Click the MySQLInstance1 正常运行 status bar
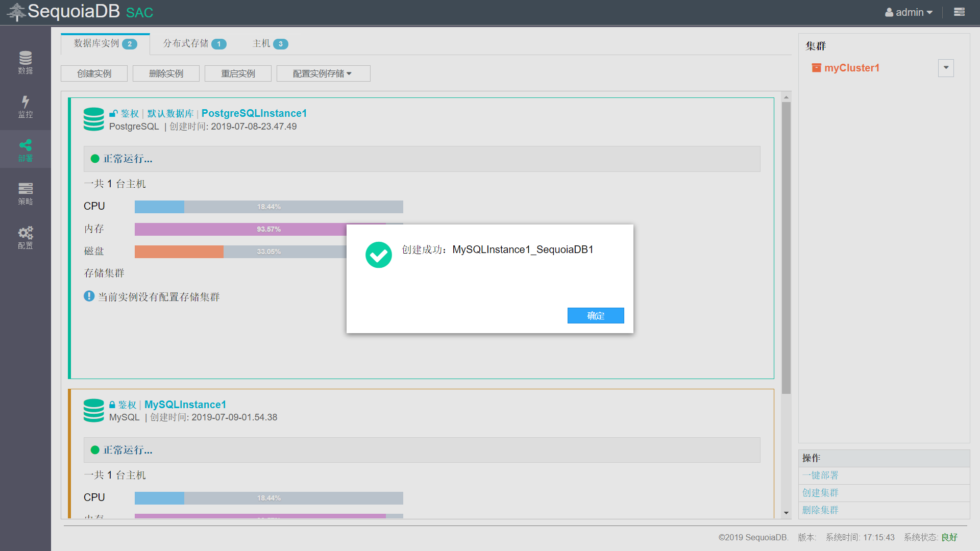 [x=422, y=450]
